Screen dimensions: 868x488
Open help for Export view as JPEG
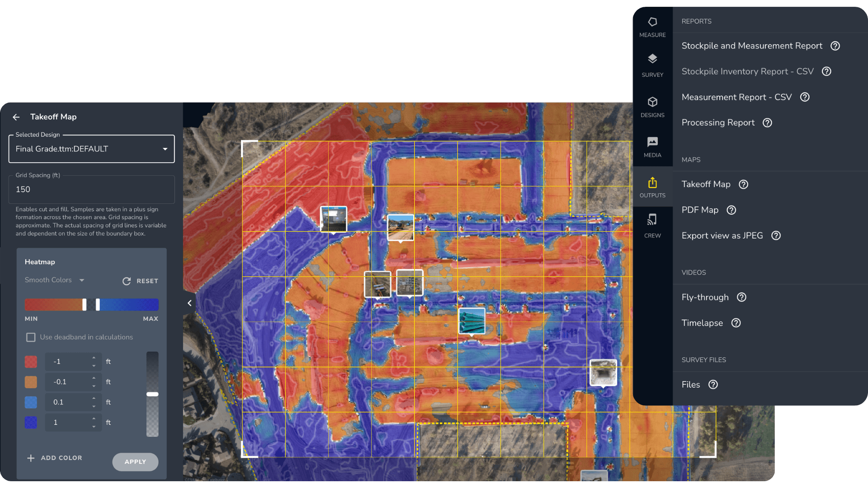[776, 235]
